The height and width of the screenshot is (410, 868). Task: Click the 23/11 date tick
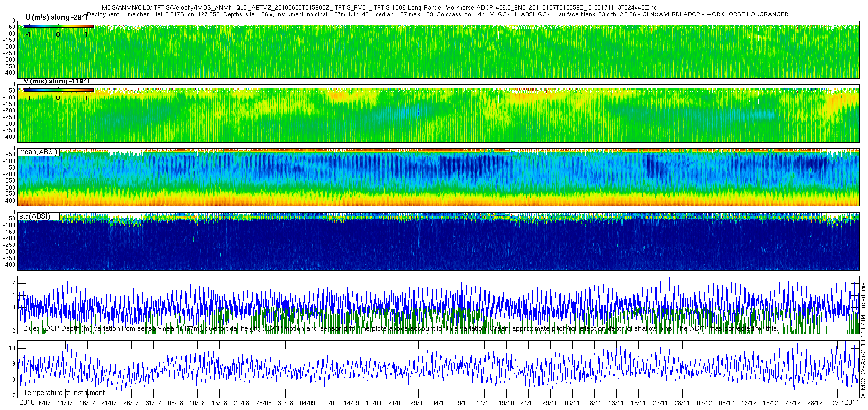pyautogui.click(x=661, y=403)
